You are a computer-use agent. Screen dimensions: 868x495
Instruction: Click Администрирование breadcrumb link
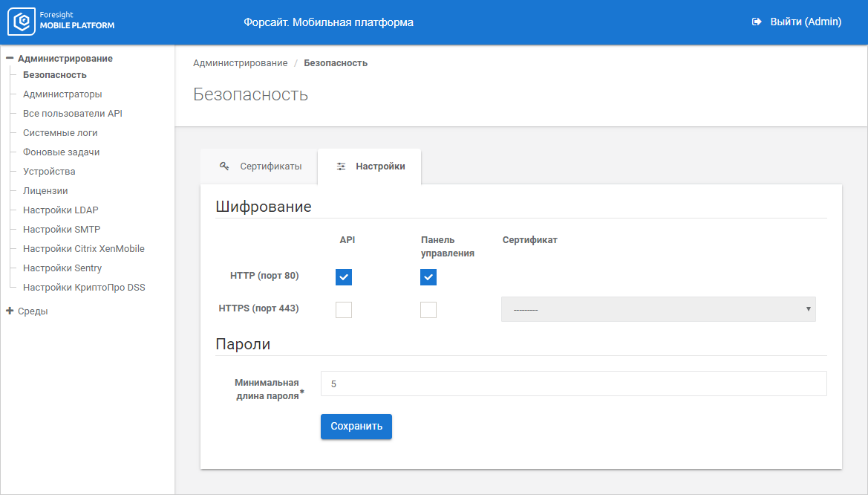point(240,63)
